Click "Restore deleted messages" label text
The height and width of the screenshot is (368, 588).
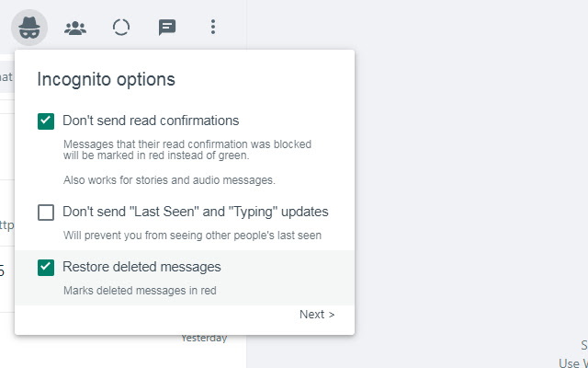pos(141,268)
